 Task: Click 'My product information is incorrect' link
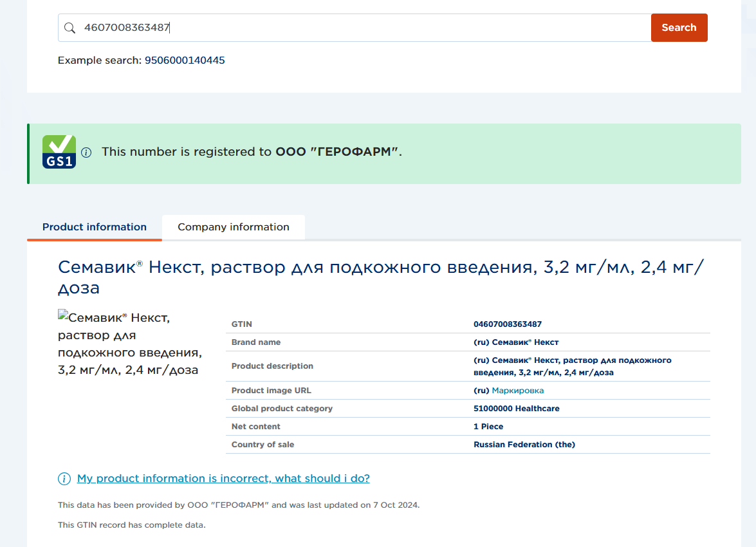click(223, 479)
